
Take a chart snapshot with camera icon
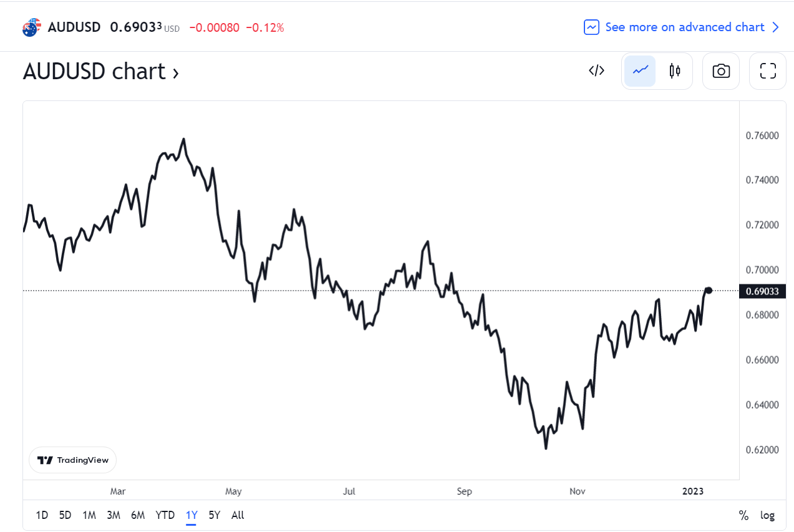[721, 71]
